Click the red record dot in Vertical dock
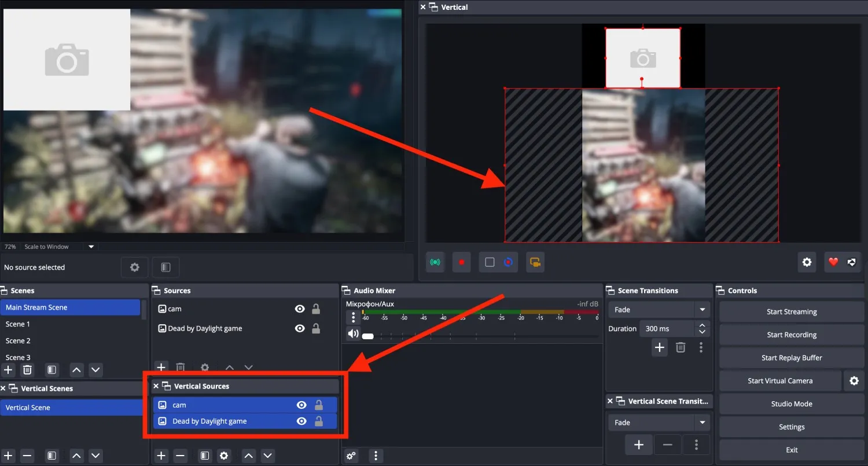The width and height of the screenshot is (868, 466). click(x=462, y=262)
